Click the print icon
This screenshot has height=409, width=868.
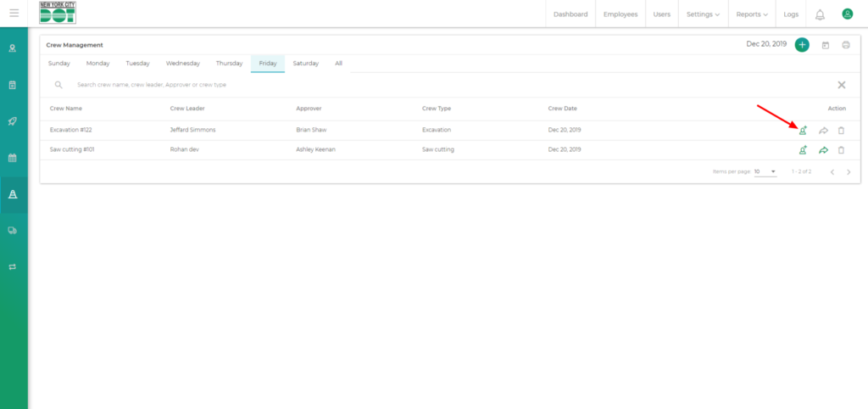point(845,45)
